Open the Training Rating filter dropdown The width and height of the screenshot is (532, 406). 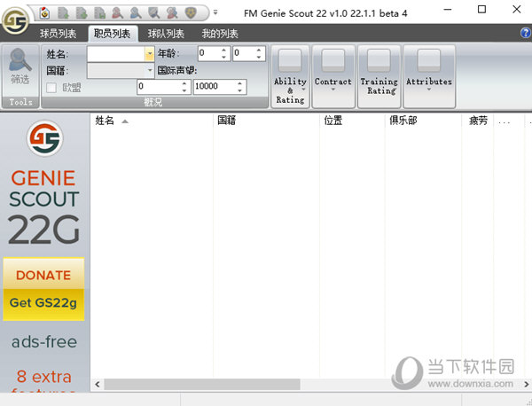tap(379, 76)
